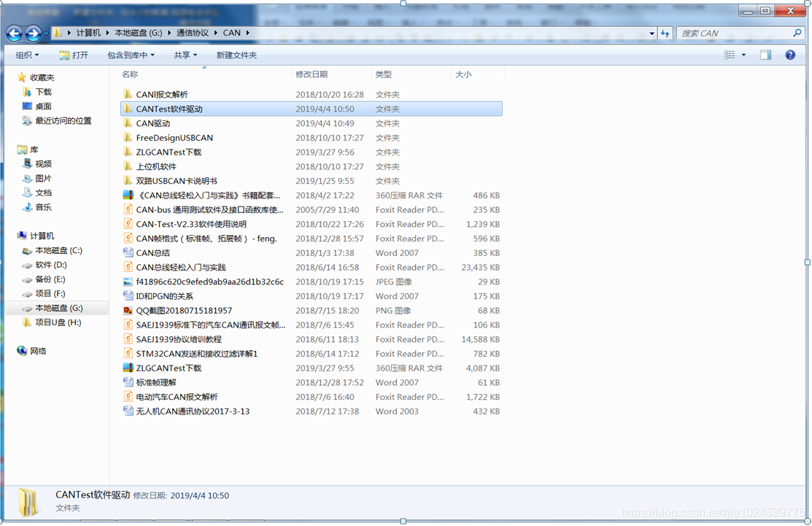Click 本地磁盘 (G:) in address breadcrumb

(x=139, y=33)
